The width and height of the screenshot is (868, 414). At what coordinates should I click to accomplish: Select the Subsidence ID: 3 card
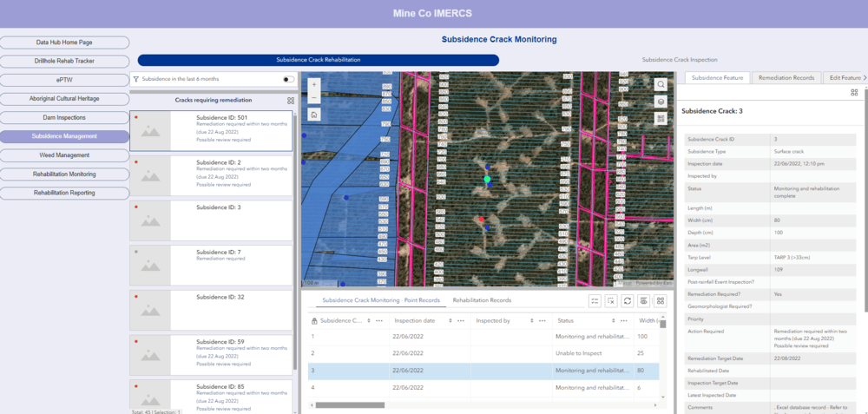(x=211, y=220)
